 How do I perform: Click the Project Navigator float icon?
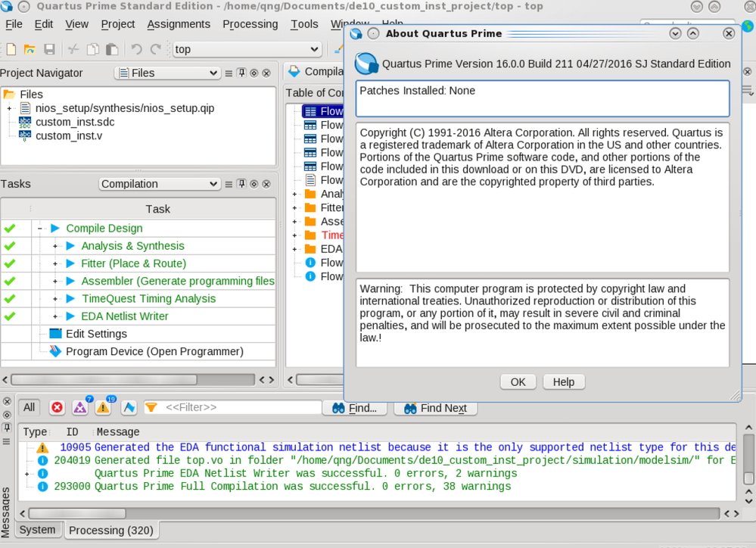coord(254,73)
